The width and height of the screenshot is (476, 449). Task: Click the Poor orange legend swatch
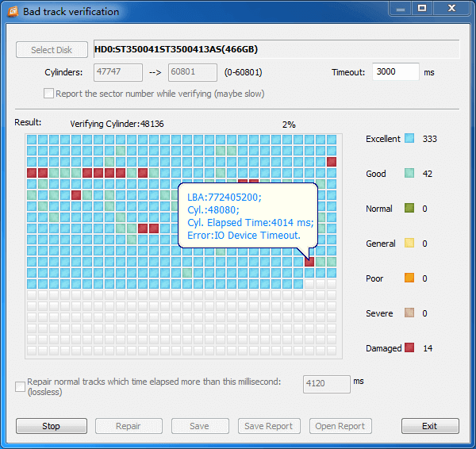409,278
